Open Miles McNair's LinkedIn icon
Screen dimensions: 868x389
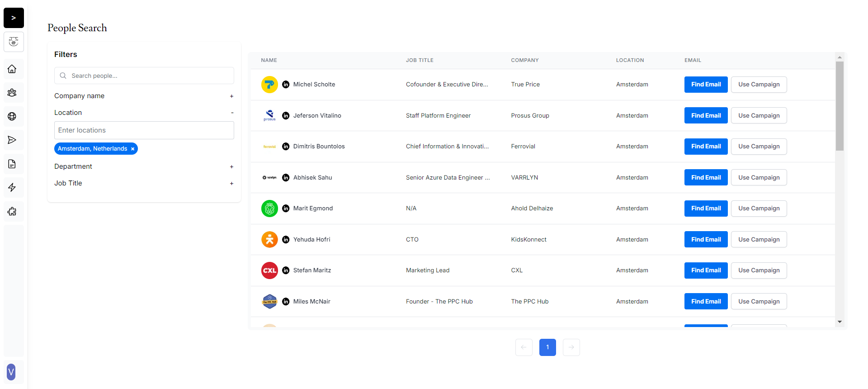pos(286,302)
